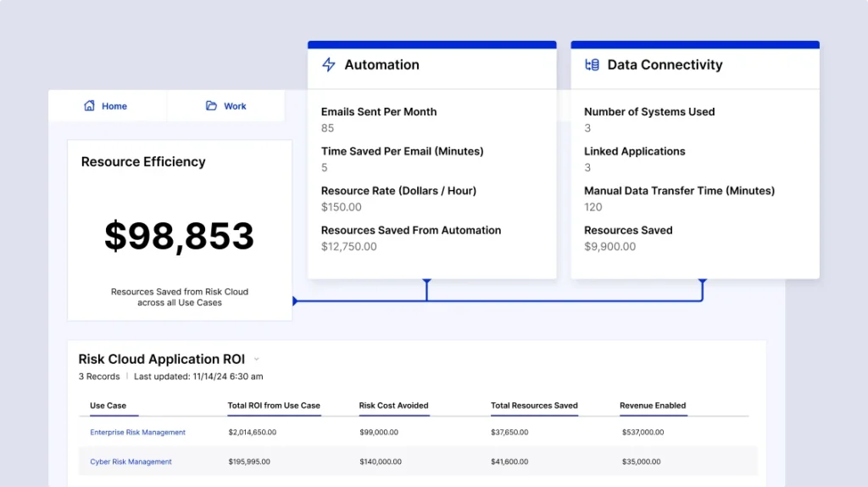Click the $41,600.00 resources saved cell

tap(509, 462)
